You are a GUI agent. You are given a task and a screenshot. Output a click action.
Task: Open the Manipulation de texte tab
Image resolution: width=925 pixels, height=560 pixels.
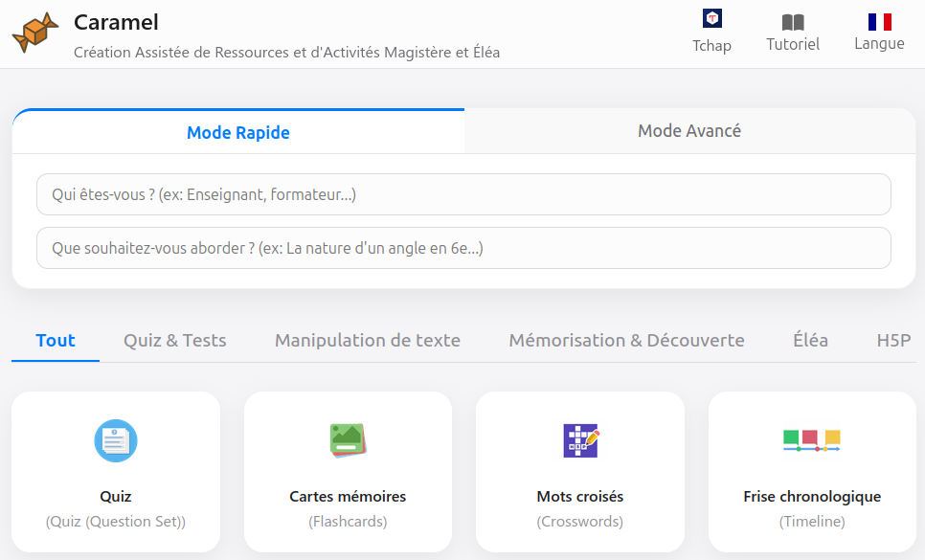pos(368,340)
